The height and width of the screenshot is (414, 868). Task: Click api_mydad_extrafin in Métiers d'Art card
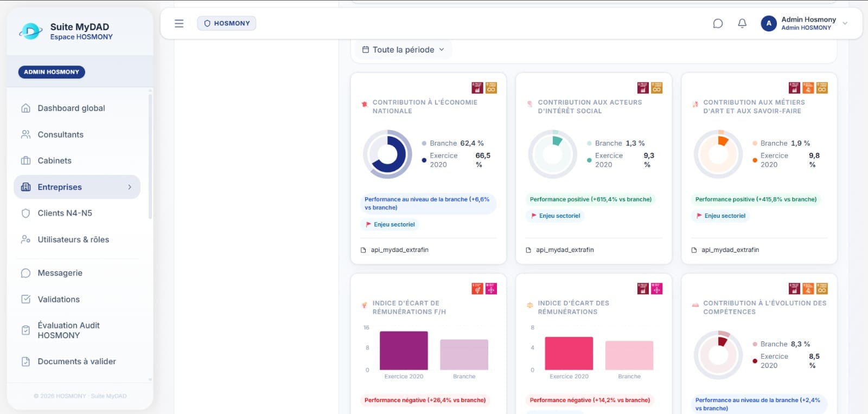[730, 250]
